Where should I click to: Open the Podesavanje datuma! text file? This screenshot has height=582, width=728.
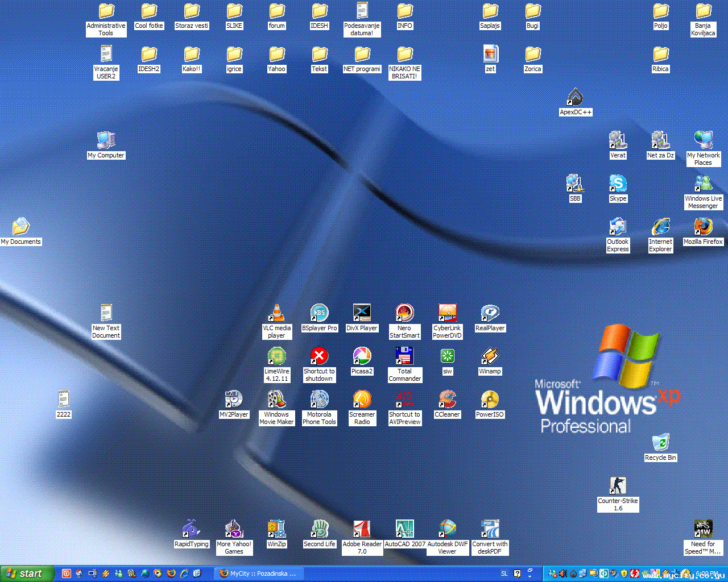click(x=362, y=11)
